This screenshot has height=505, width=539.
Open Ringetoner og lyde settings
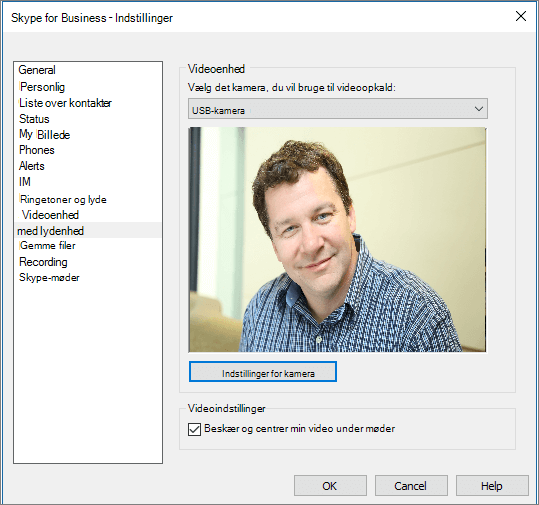point(63,199)
